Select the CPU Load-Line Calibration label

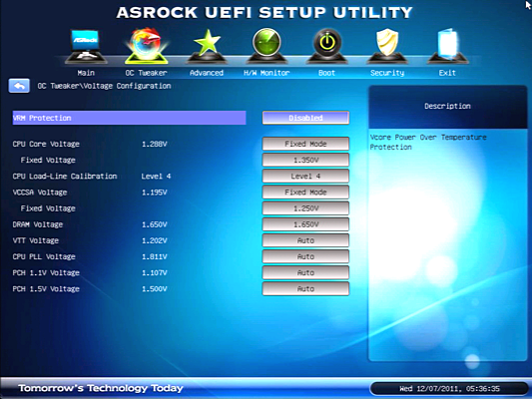[65, 177]
